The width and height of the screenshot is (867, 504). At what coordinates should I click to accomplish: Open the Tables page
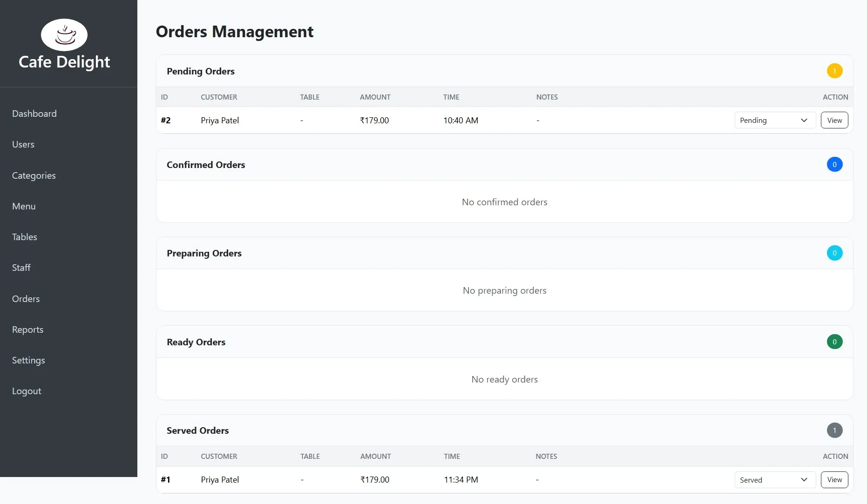click(x=24, y=237)
